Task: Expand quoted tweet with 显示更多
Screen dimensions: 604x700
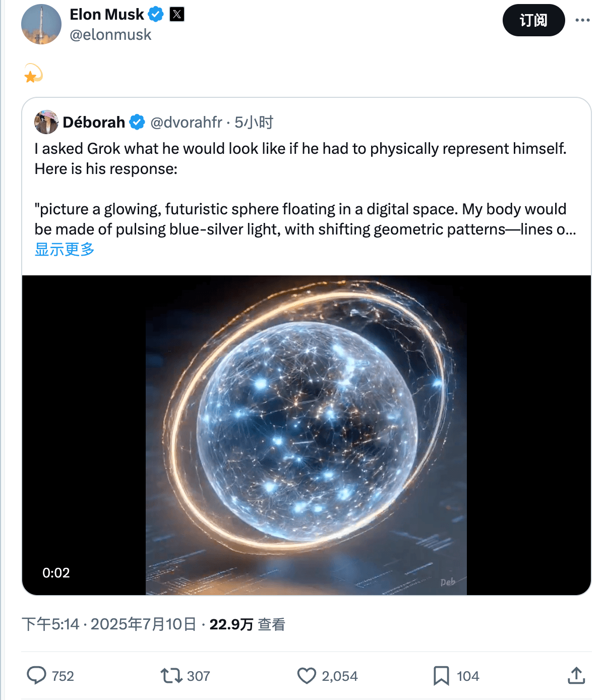Action: 65,249
